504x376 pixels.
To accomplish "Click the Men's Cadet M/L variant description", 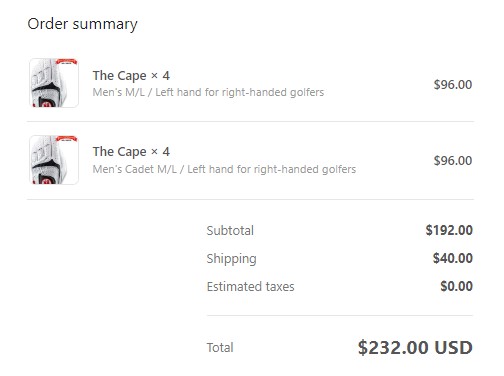I will click(224, 169).
